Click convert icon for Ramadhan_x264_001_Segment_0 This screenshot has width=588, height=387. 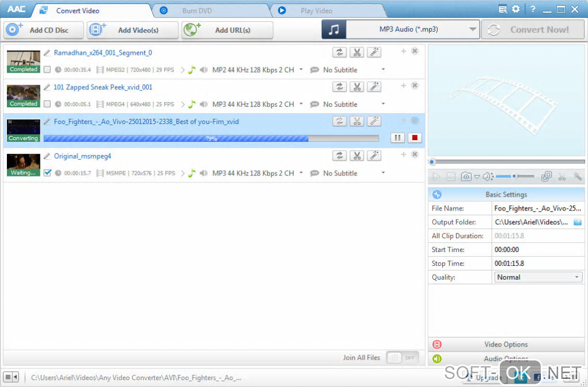[340, 52]
